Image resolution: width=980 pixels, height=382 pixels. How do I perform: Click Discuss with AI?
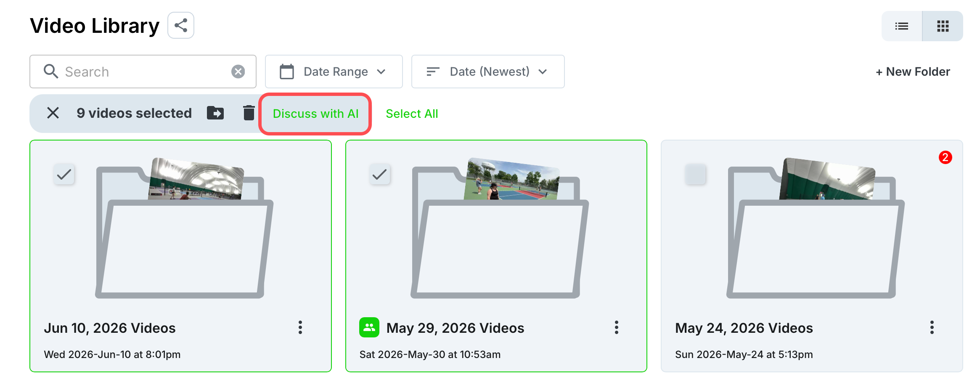click(315, 114)
